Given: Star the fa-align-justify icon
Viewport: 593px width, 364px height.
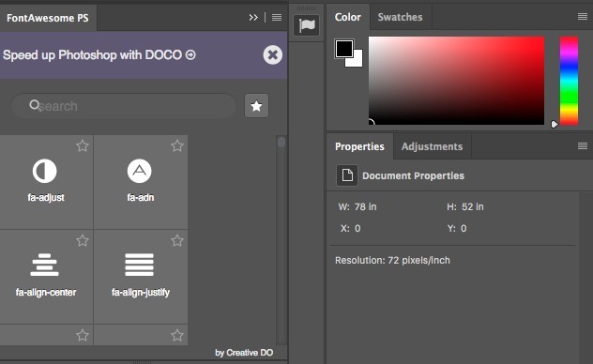Looking at the screenshot, I should coord(177,241).
